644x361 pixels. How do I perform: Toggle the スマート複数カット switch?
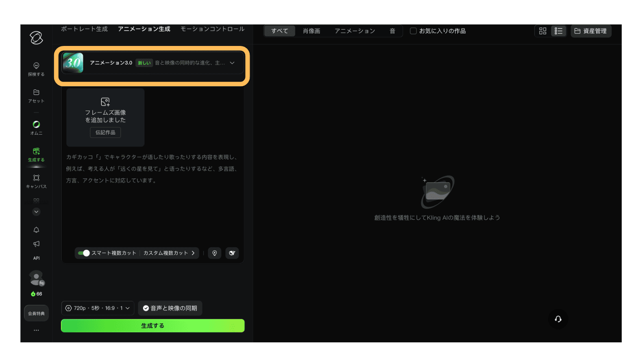tap(84, 253)
